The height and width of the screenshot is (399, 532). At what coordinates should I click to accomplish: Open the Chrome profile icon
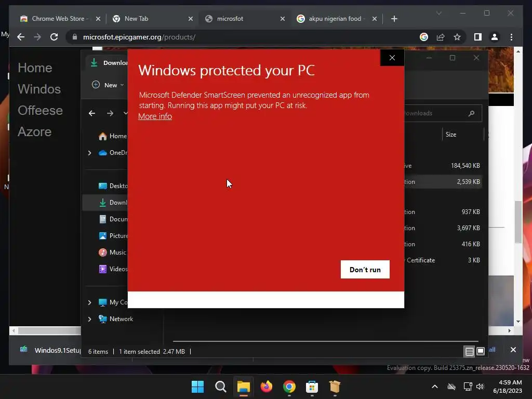495,37
